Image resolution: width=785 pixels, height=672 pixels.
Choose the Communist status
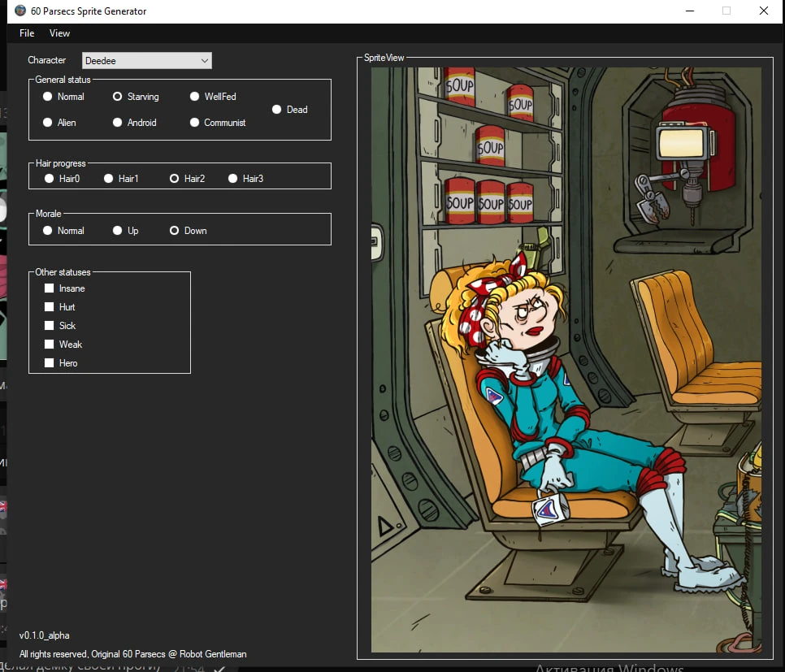pos(194,123)
